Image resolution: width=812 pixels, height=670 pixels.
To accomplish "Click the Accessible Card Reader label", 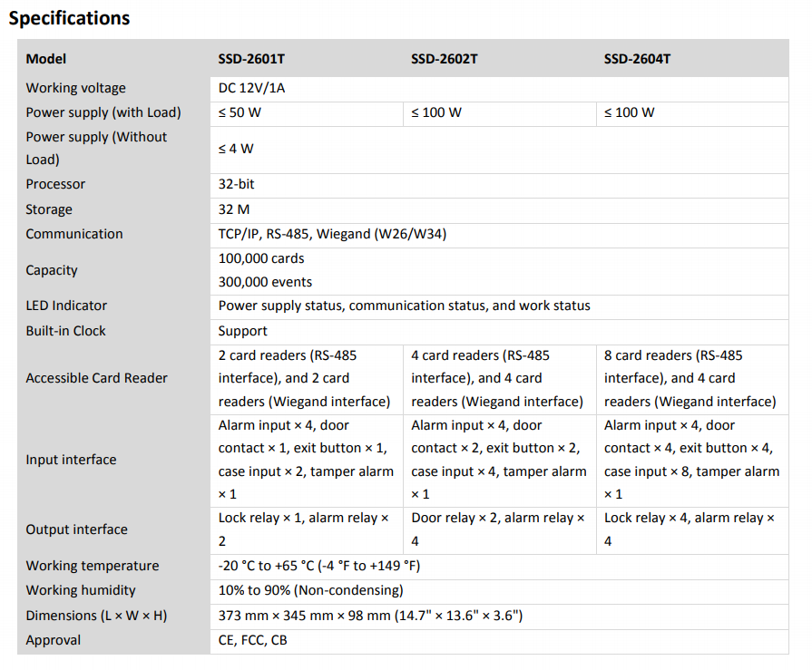I will click(x=96, y=378).
